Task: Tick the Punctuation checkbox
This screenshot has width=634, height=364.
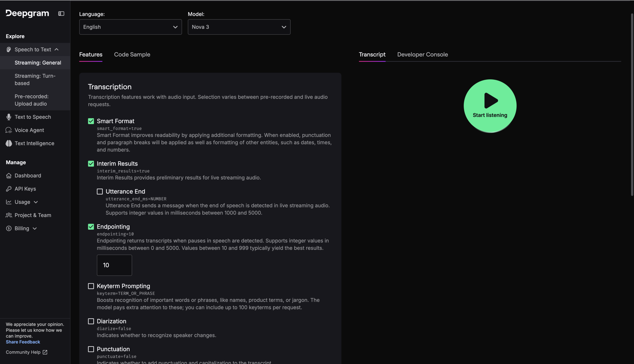Action: click(91, 349)
